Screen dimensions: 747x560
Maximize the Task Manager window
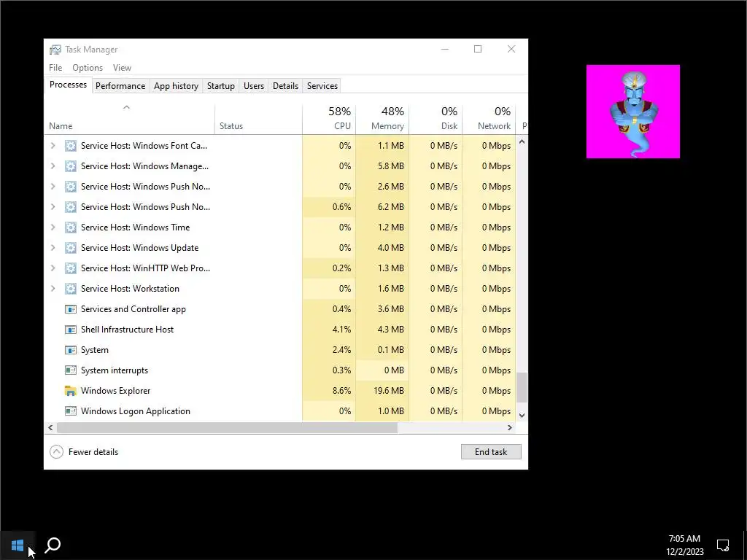point(478,49)
